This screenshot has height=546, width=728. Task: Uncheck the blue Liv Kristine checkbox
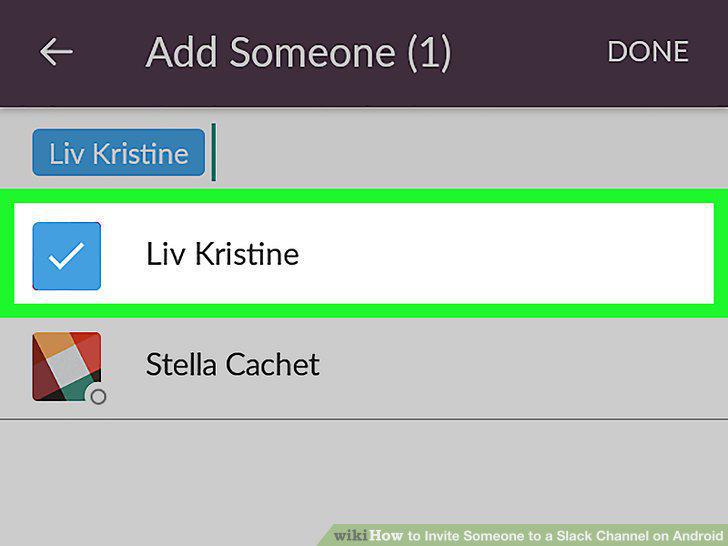click(x=67, y=256)
